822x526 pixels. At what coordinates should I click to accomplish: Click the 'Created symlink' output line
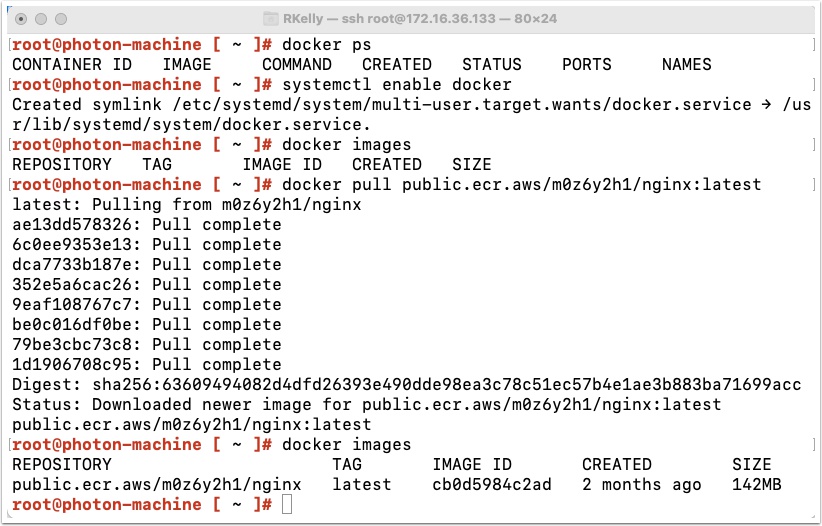412,114
